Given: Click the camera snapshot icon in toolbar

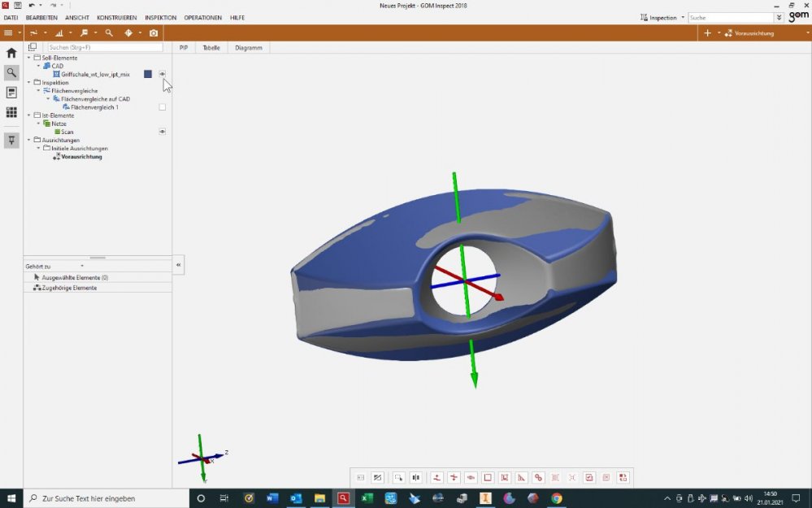Looking at the screenshot, I should pyautogui.click(x=154, y=33).
